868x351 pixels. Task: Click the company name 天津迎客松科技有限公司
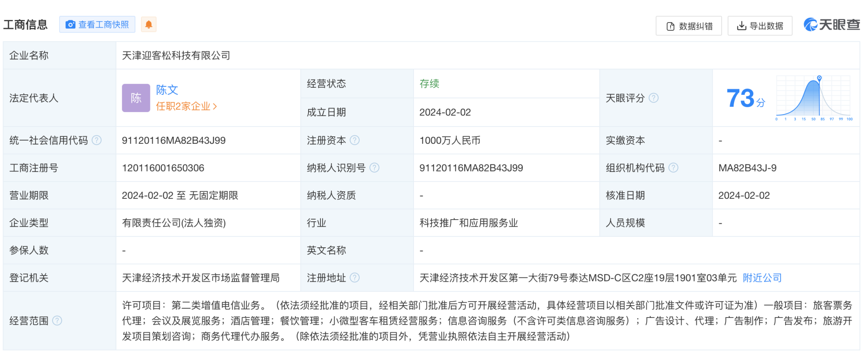[176, 56]
